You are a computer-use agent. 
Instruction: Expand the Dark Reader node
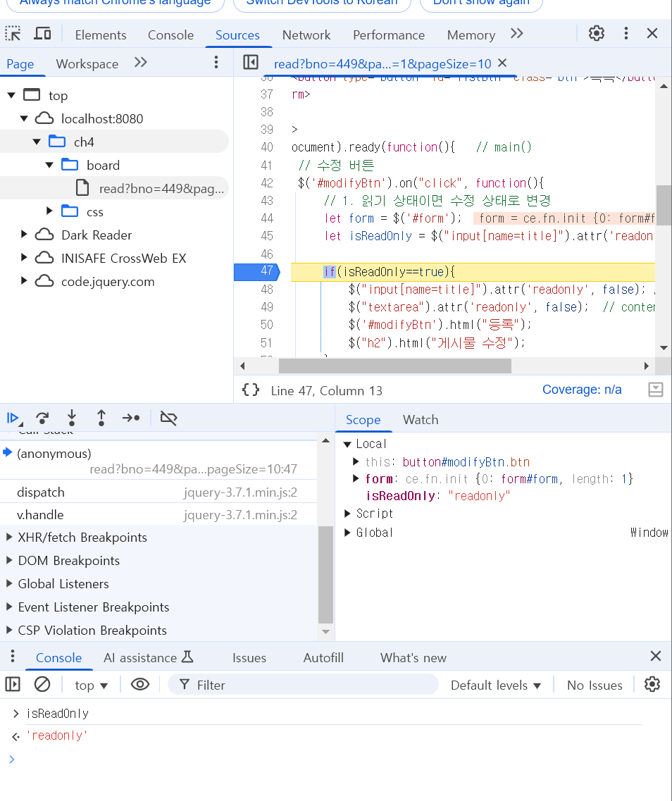23,235
